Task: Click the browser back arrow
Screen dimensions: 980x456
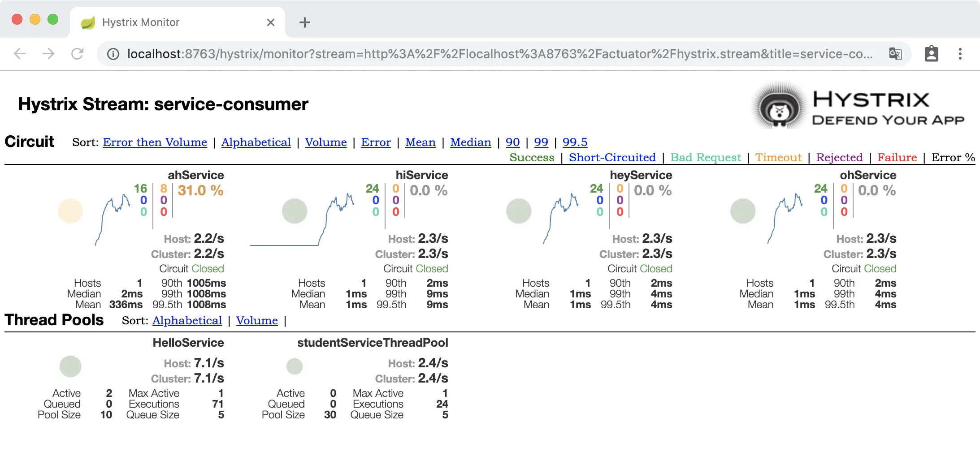Action: (x=20, y=54)
